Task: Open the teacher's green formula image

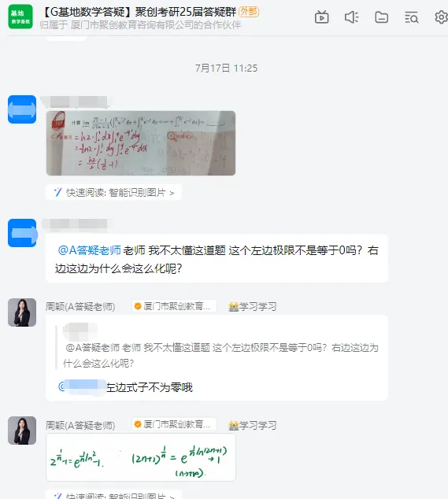Action: coord(141,457)
